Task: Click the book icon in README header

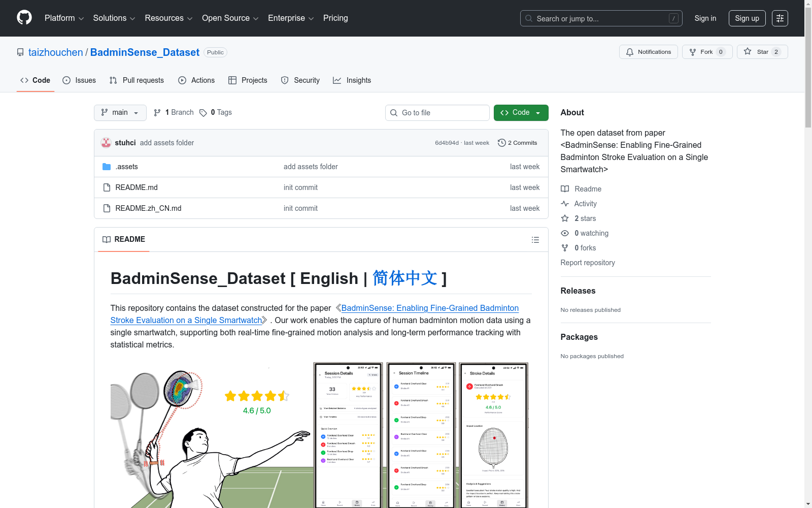Action: pyautogui.click(x=107, y=239)
